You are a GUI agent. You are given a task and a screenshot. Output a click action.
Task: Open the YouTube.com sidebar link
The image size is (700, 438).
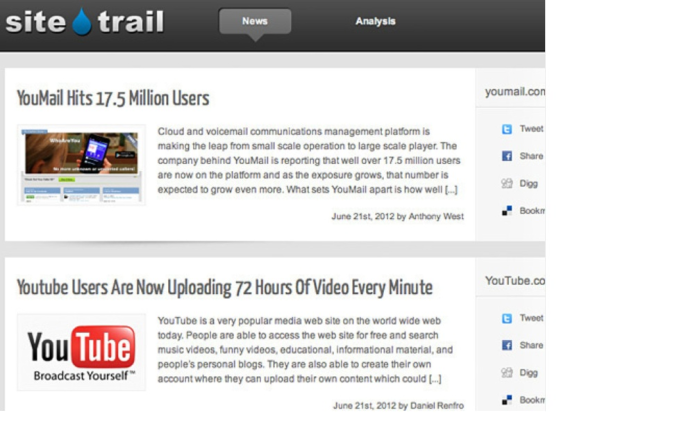point(515,281)
